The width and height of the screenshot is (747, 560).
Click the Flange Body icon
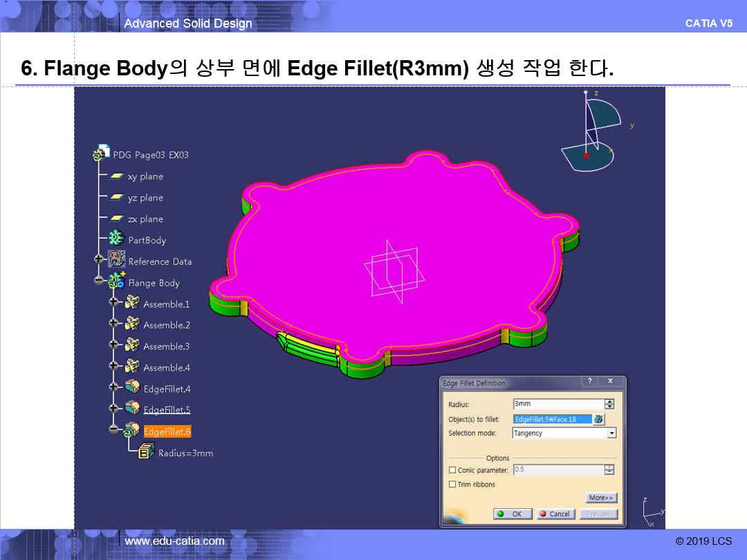117,282
